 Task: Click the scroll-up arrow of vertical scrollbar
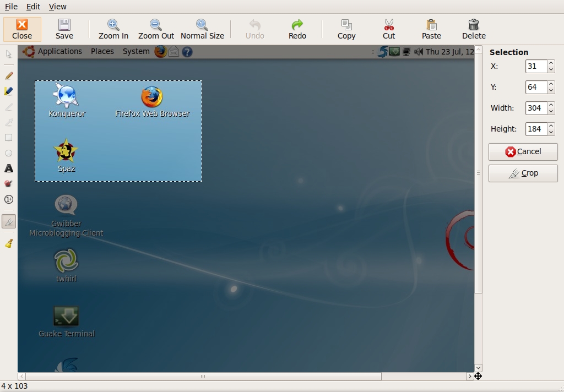pos(478,49)
